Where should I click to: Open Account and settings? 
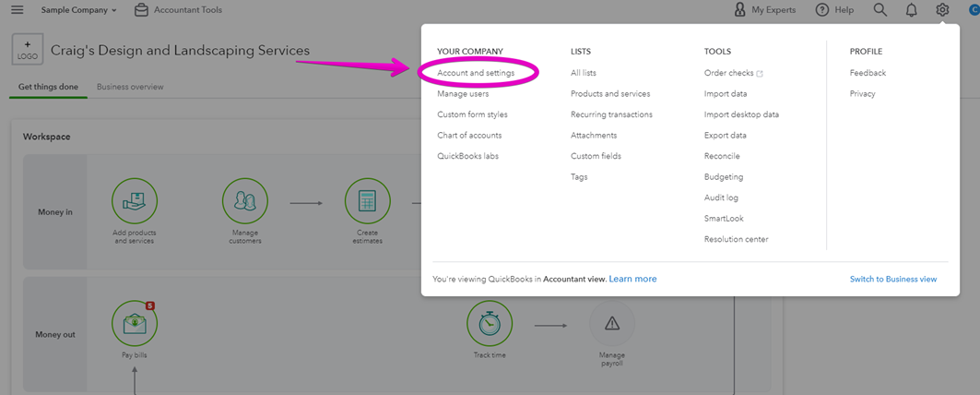coord(476,73)
